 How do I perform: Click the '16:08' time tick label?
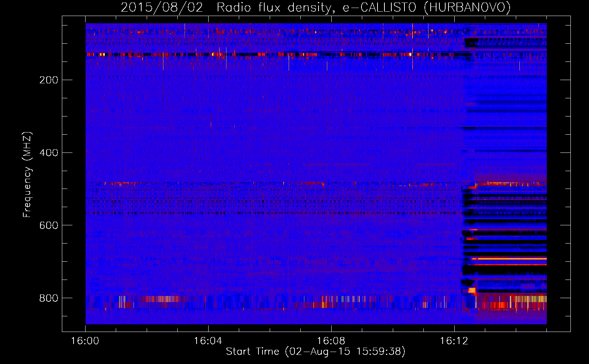click(x=331, y=341)
